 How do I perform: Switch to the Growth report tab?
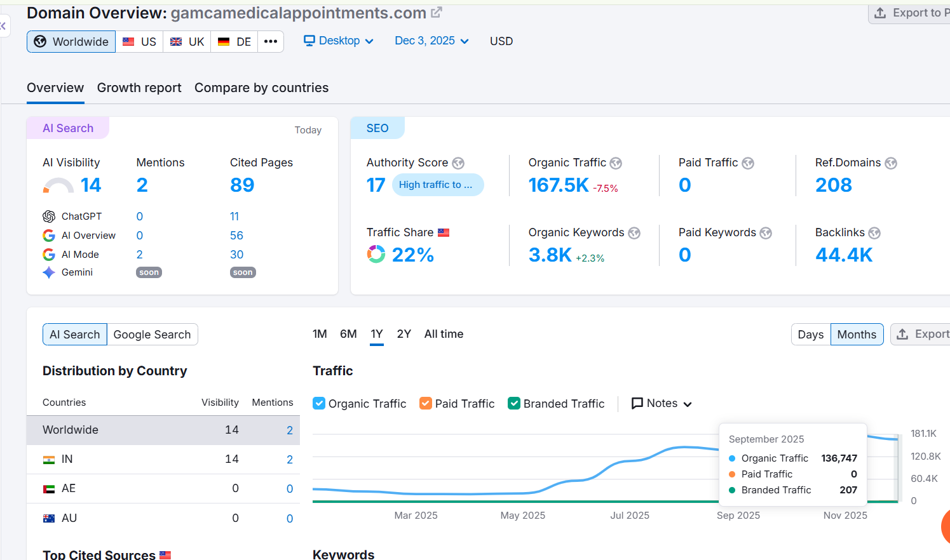139,88
